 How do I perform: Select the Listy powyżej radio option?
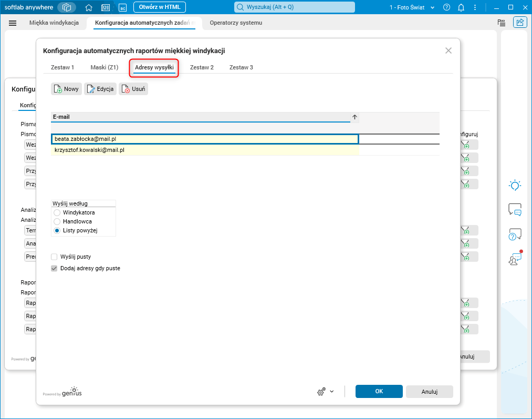click(x=57, y=231)
